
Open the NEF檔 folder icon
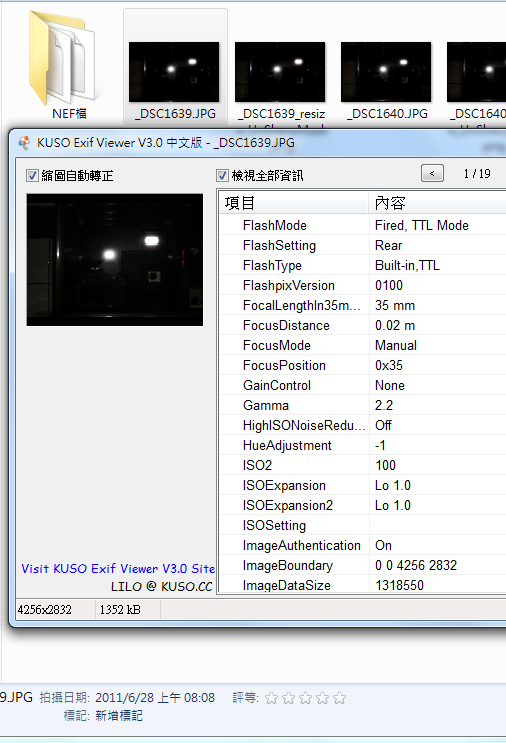click(x=62, y=59)
